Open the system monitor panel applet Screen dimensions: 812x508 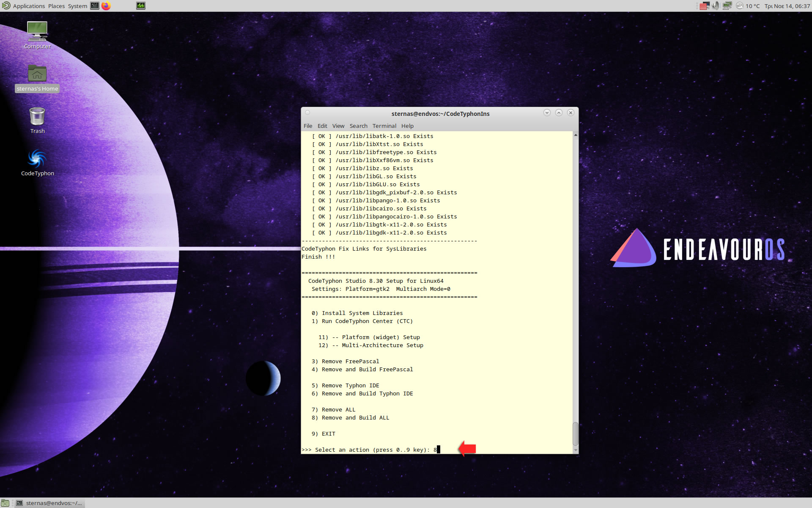(141, 6)
